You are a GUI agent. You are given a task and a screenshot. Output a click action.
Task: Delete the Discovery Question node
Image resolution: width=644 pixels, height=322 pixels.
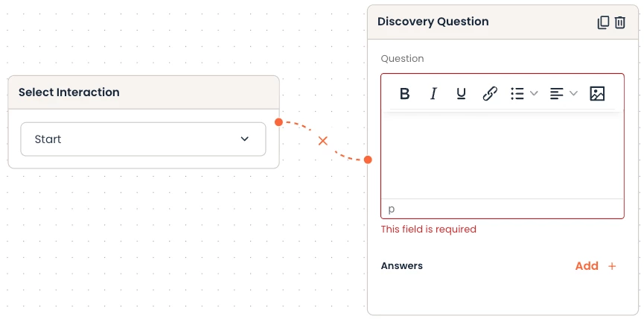620,22
